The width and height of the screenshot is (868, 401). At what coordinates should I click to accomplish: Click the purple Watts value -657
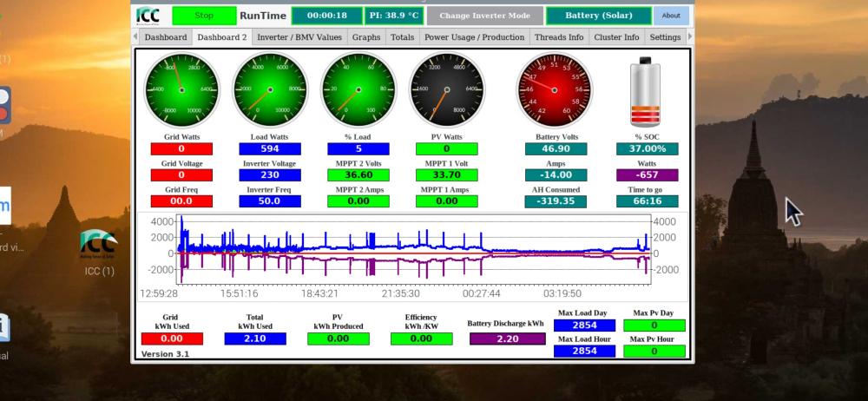pos(648,175)
